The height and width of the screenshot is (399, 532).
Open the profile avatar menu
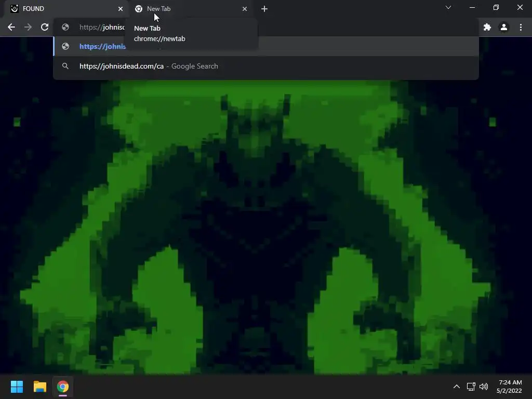click(x=504, y=27)
